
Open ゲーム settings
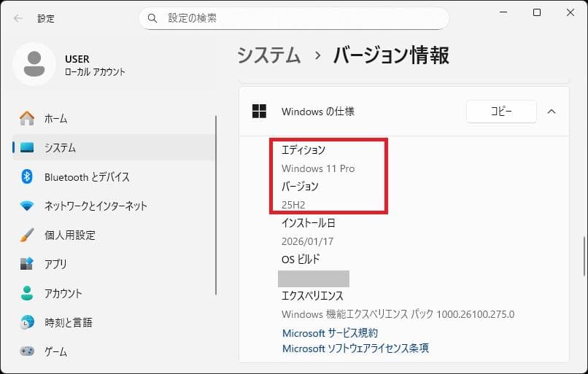click(x=114, y=351)
